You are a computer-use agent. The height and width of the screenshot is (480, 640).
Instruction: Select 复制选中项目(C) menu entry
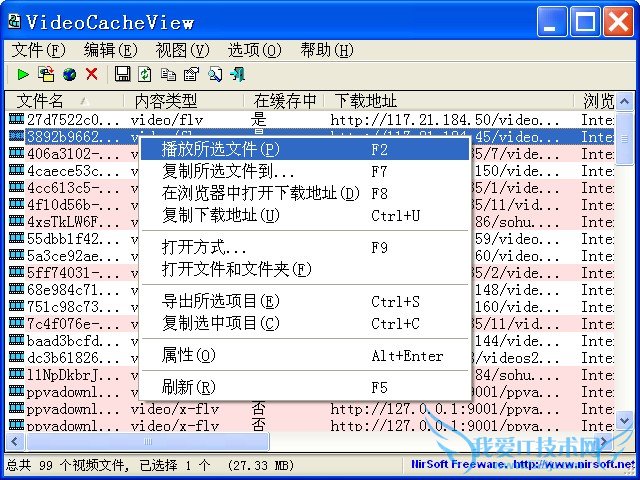pyautogui.click(x=305, y=323)
